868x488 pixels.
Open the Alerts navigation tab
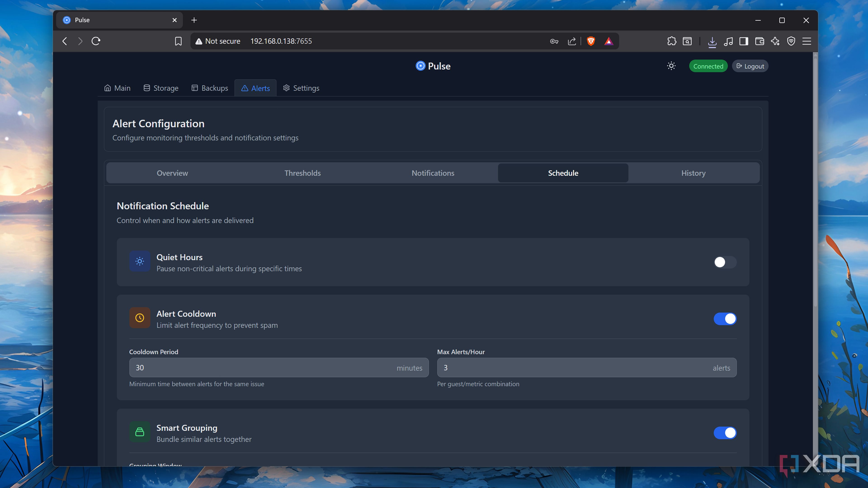pyautogui.click(x=255, y=88)
